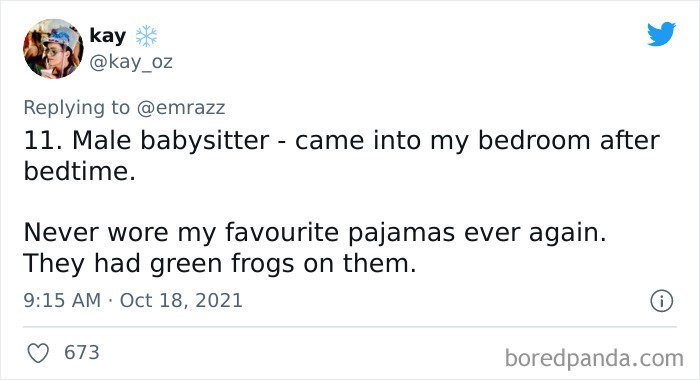Click the word 'bedtime.' in tweet
The image size is (700, 380).
(x=79, y=171)
